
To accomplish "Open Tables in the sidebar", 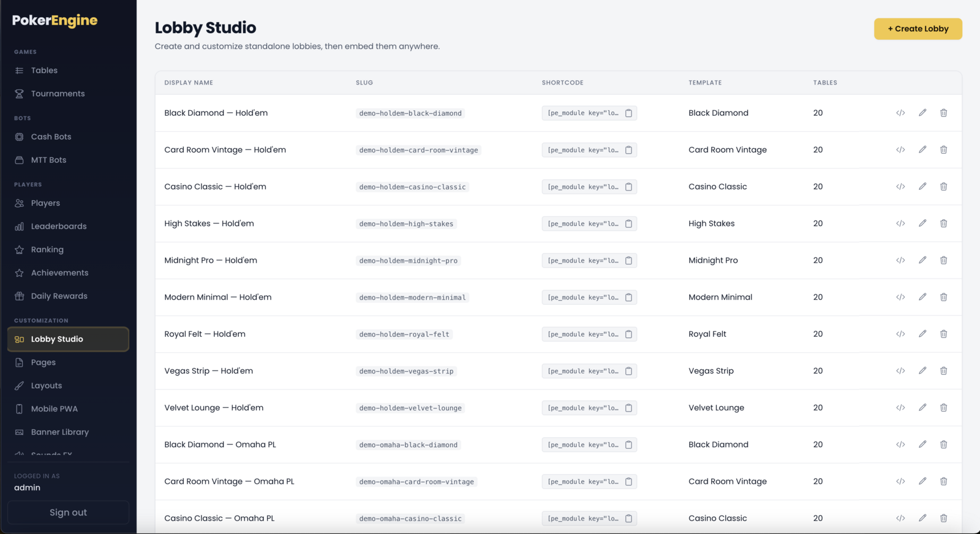I will pos(68,70).
